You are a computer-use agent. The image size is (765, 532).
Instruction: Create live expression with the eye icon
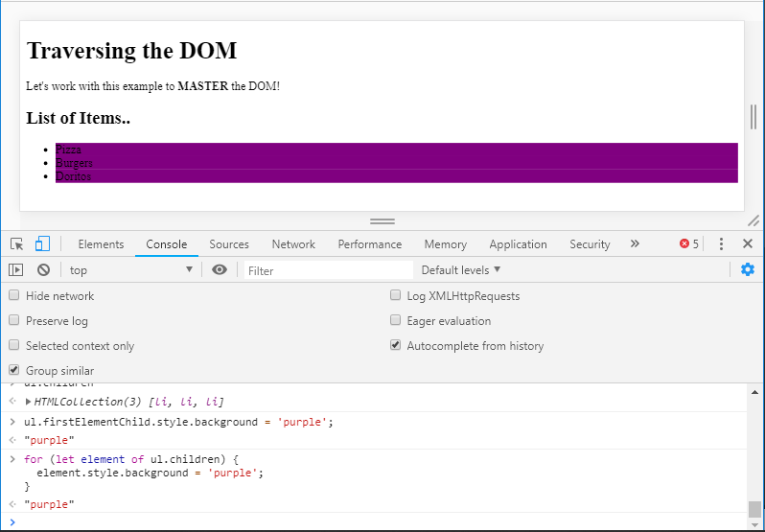[x=220, y=269]
